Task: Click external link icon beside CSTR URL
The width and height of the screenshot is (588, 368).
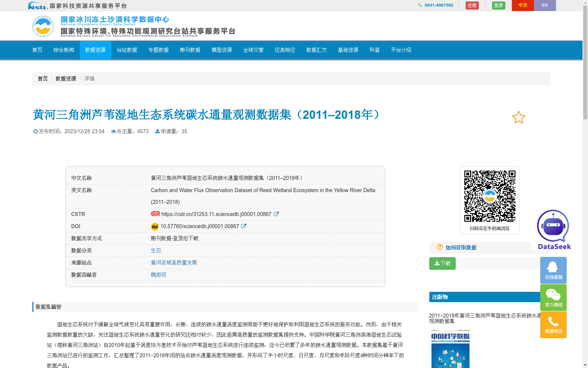Action: click(x=276, y=214)
